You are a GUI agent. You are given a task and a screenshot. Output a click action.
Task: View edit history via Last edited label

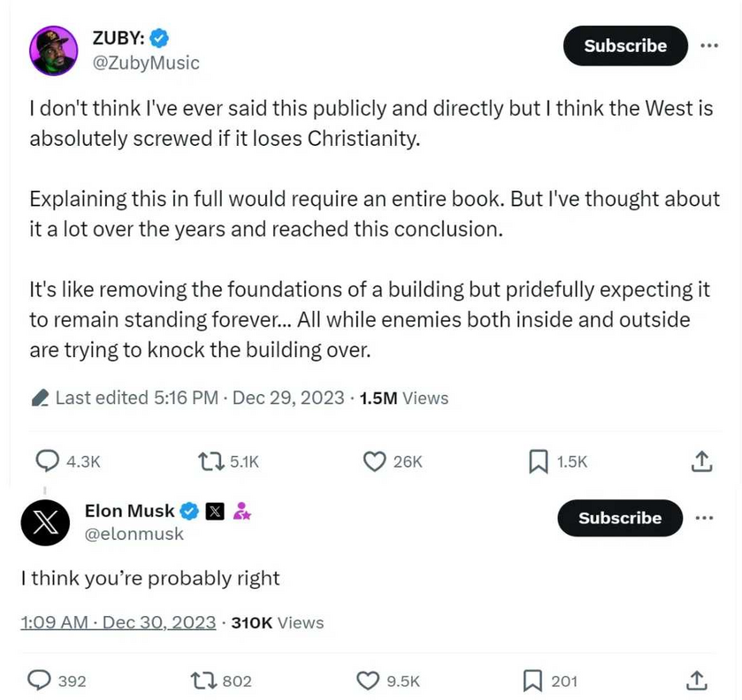[x=125, y=398]
